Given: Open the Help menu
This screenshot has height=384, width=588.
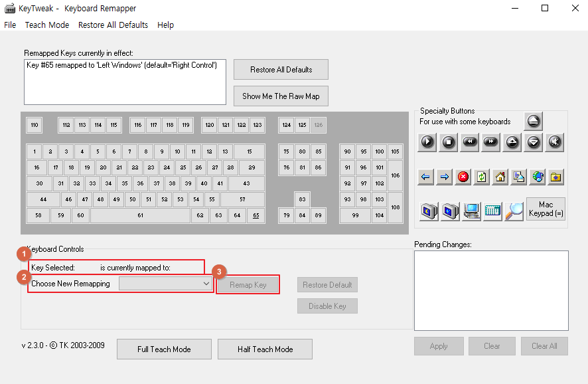Looking at the screenshot, I should [x=165, y=25].
